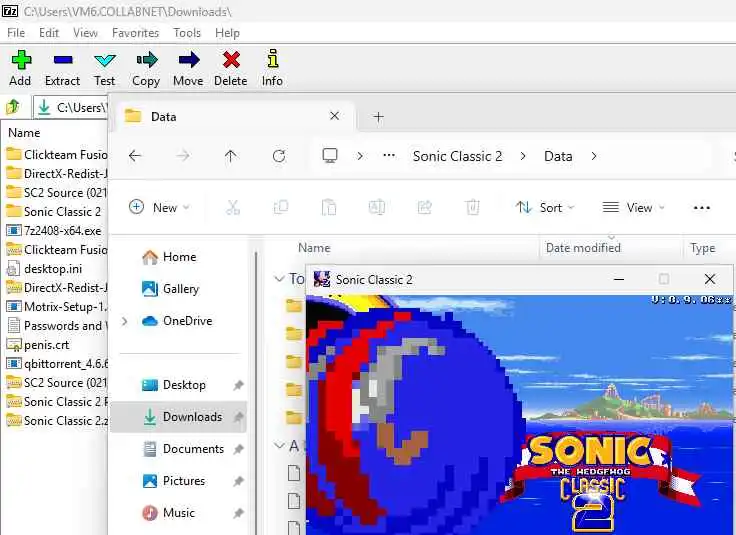The image size is (736, 535).
Task: Expand breadcrumb chevron after Data
Action: (594, 156)
